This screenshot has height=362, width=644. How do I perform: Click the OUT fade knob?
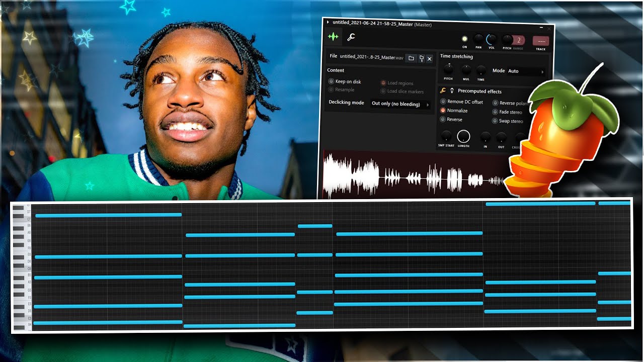coord(501,137)
